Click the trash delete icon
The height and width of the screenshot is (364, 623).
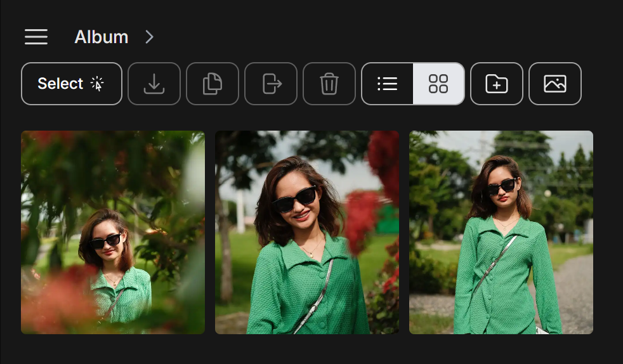pyautogui.click(x=329, y=84)
